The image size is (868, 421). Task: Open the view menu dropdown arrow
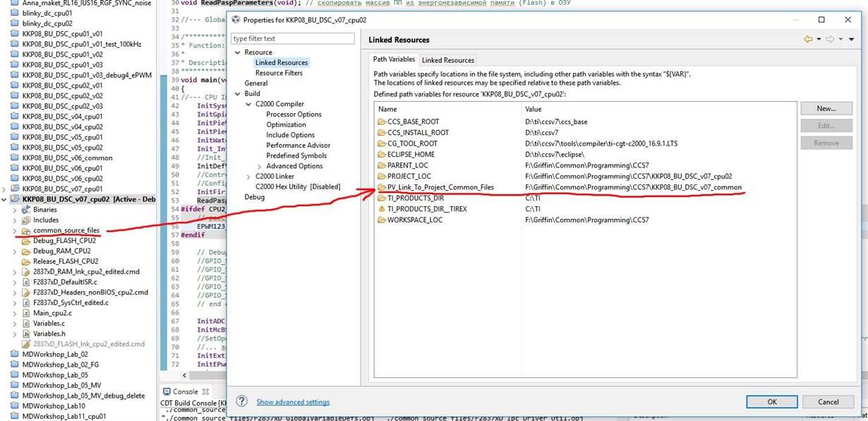[x=852, y=40]
